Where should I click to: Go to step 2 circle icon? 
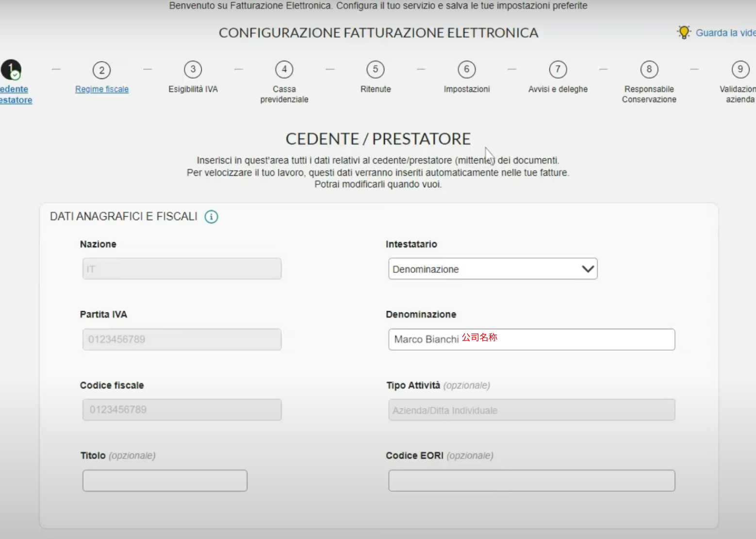coord(101,70)
